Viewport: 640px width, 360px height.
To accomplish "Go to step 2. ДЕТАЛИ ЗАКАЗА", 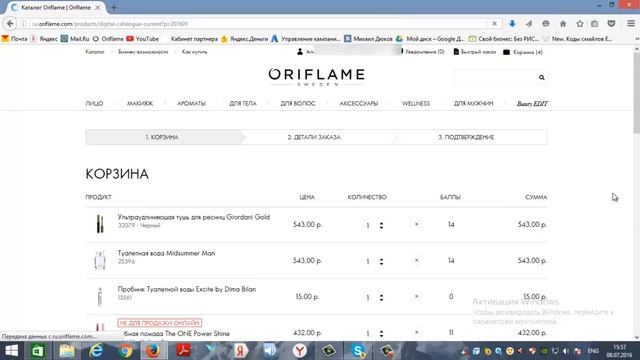I will pos(314,137).
